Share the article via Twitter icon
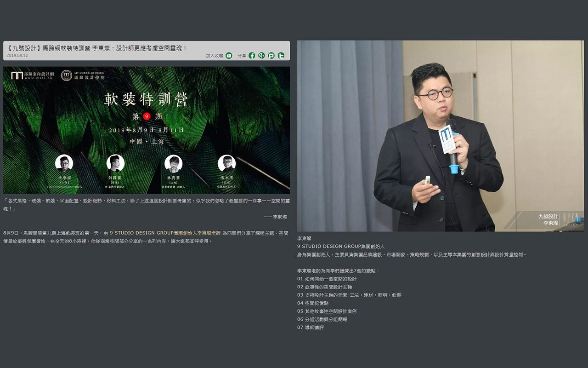 tap(281, 56)
